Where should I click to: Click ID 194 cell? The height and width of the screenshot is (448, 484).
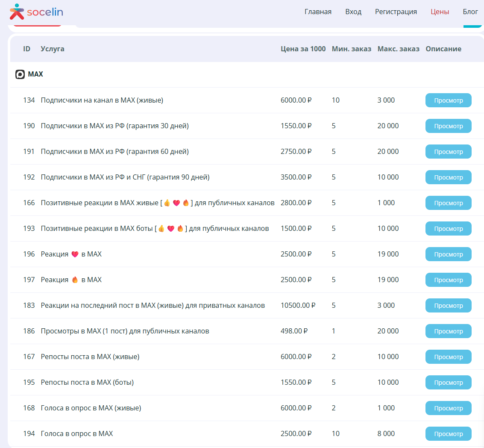click(x=29, y=433)
